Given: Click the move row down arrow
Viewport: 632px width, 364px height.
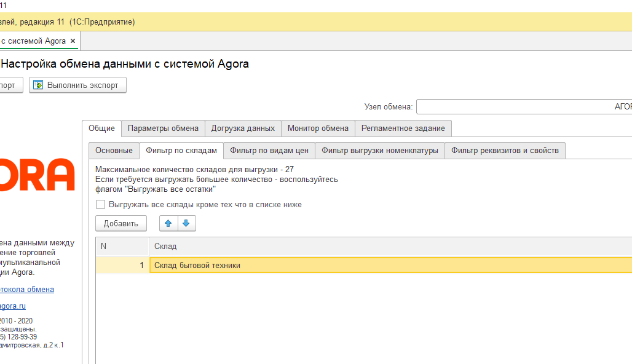Looking at the screenshot, I should (186, 224).
